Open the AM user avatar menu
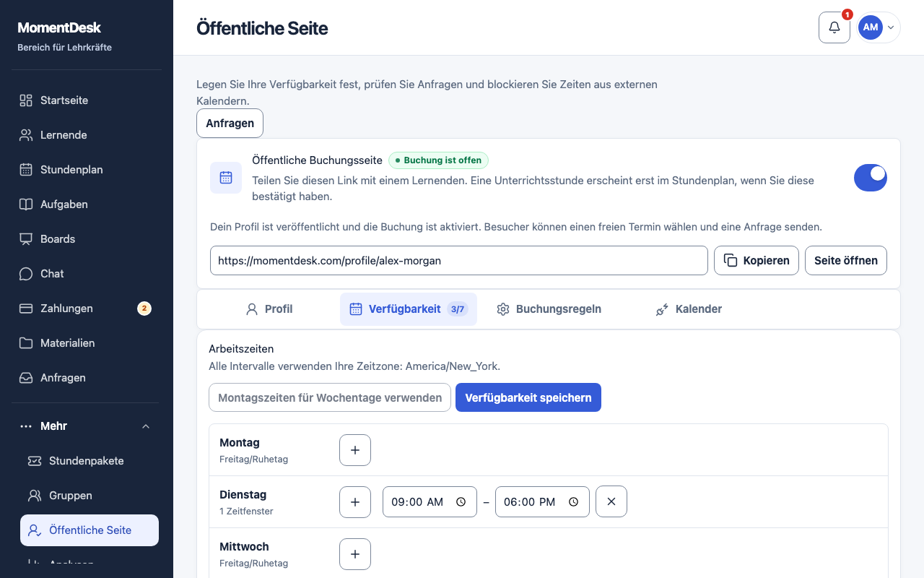The image size is (924, 578). (879, 27)
